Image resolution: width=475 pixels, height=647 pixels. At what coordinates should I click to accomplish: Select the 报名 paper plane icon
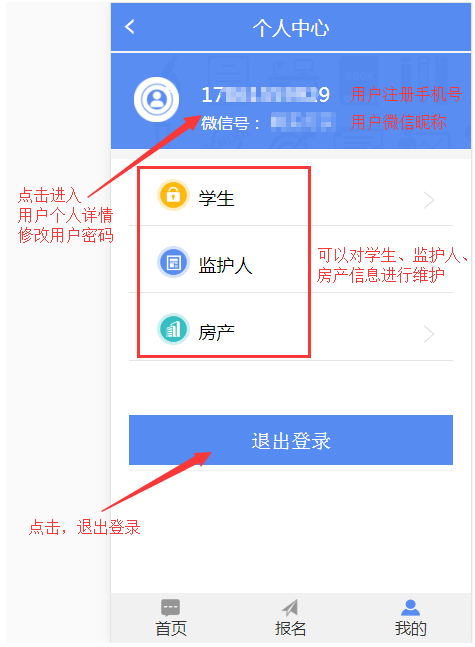coord(290,608)
